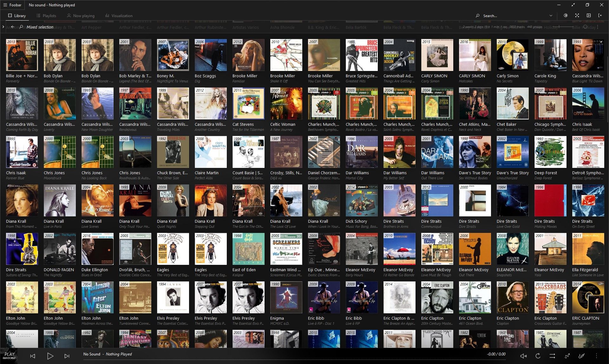609x364 pixels.
Task: Open Claire Martin Perfect Alibi album
Action: [211, 152]
